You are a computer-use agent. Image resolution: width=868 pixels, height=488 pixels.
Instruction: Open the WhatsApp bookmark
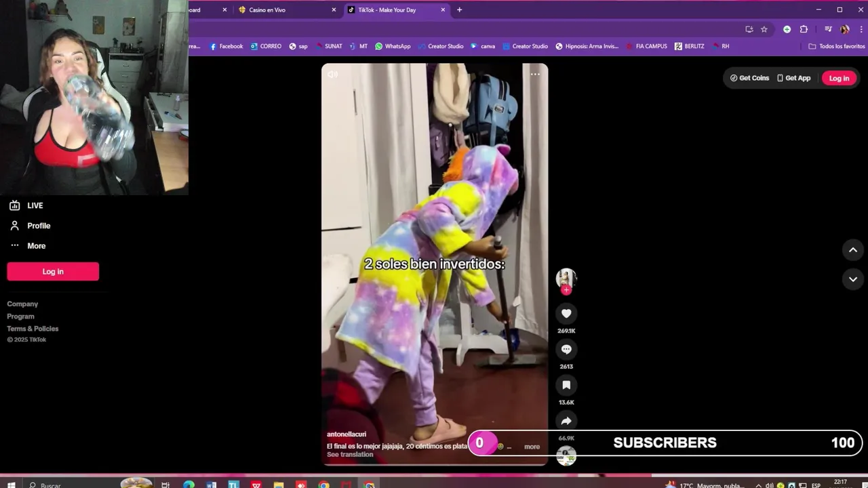point(393,46)
